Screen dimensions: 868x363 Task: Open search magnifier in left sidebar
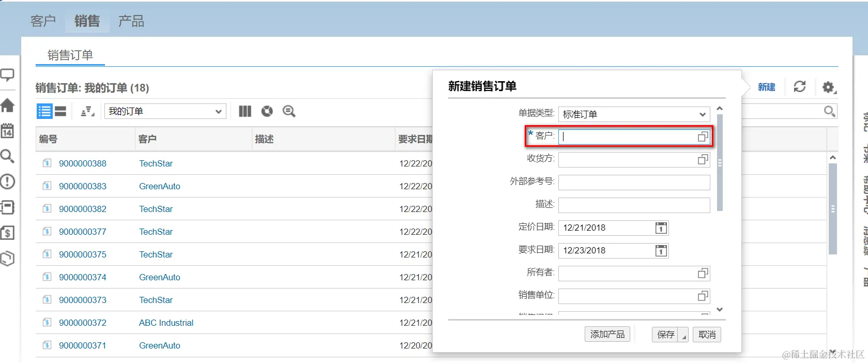click(7, 156)
